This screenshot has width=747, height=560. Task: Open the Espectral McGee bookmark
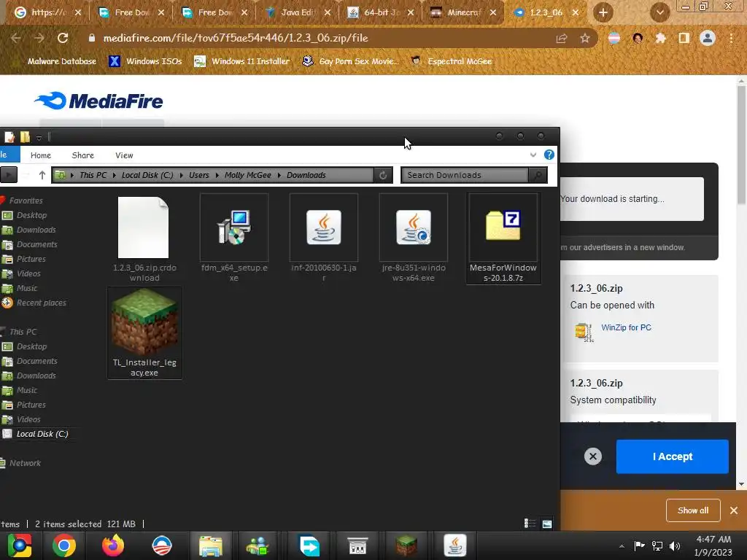tap(451, 61)
